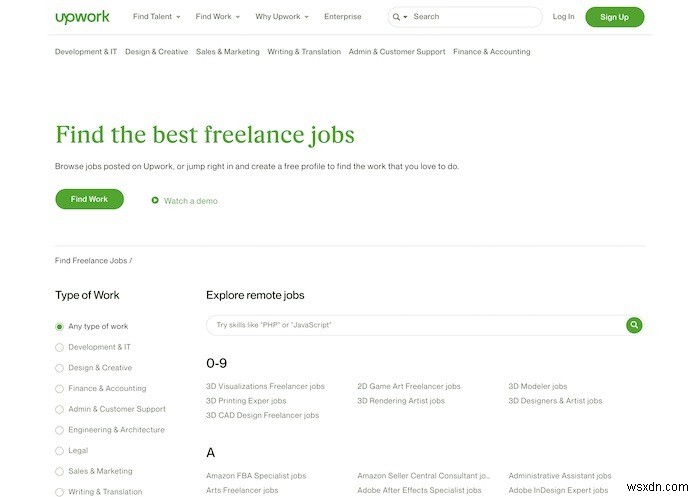Image resolution: width=700 pixels, height=497 pixels.
Task: Select Finance & Accounting radio filter
Action: 59,389
